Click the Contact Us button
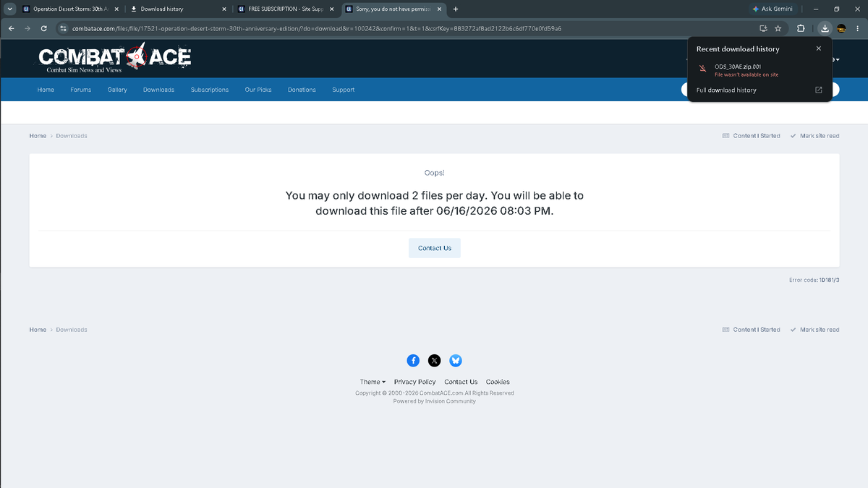Viewport: 868px width, 488px height. (435, 248)
